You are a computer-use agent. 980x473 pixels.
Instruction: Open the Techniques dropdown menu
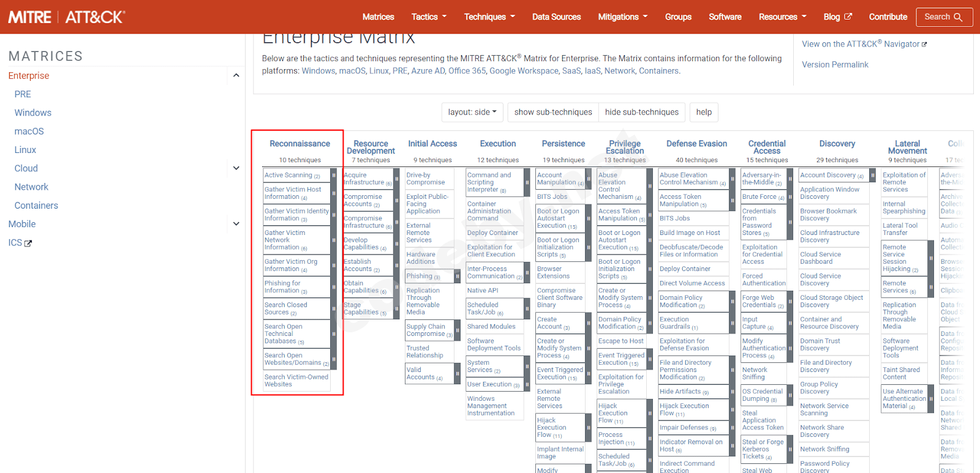pyautogui.click(x=489, y=17)
